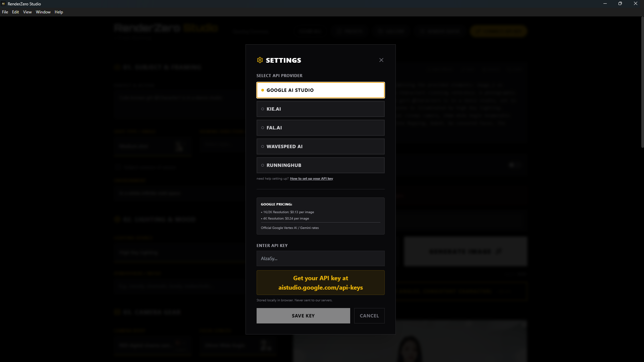644x362 pixels.
Task: Choose FAL.AI provider option
Action: coord(320,128)
